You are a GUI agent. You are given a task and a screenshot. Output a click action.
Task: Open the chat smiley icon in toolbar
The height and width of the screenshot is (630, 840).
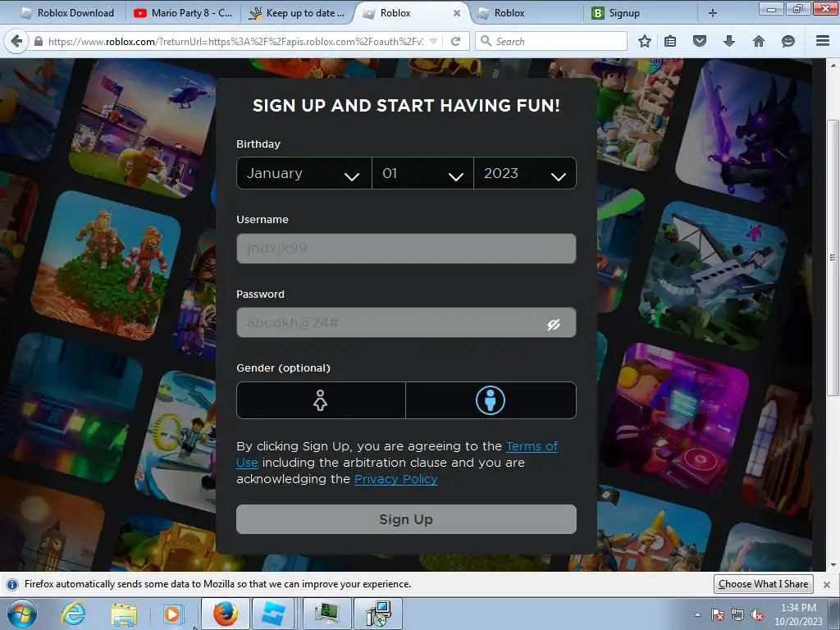tap(788, 41)
